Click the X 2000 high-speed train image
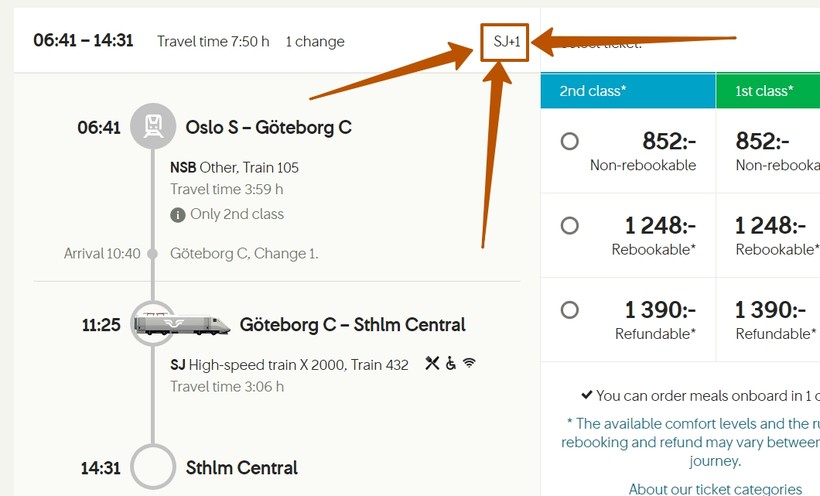Image resolution: width=820 pixels, height=496 pixels. [x=180, y=324]
